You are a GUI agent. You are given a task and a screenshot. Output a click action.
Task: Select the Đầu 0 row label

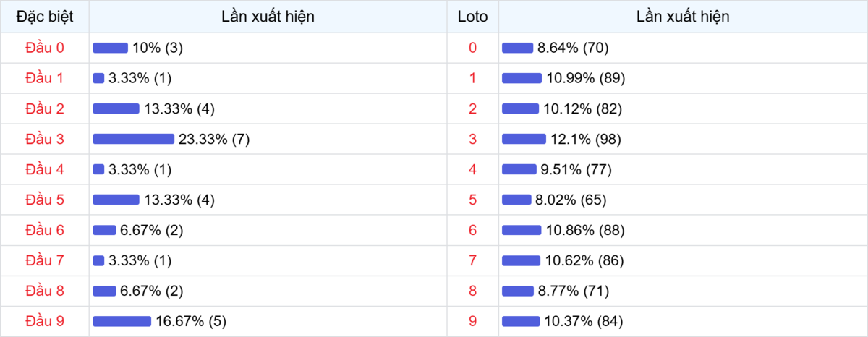click(x=45, y=48)
